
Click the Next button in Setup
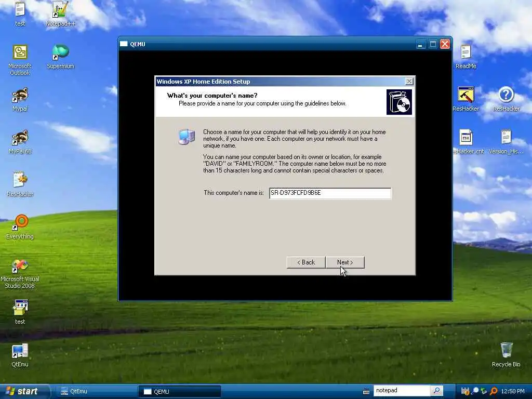345,262
